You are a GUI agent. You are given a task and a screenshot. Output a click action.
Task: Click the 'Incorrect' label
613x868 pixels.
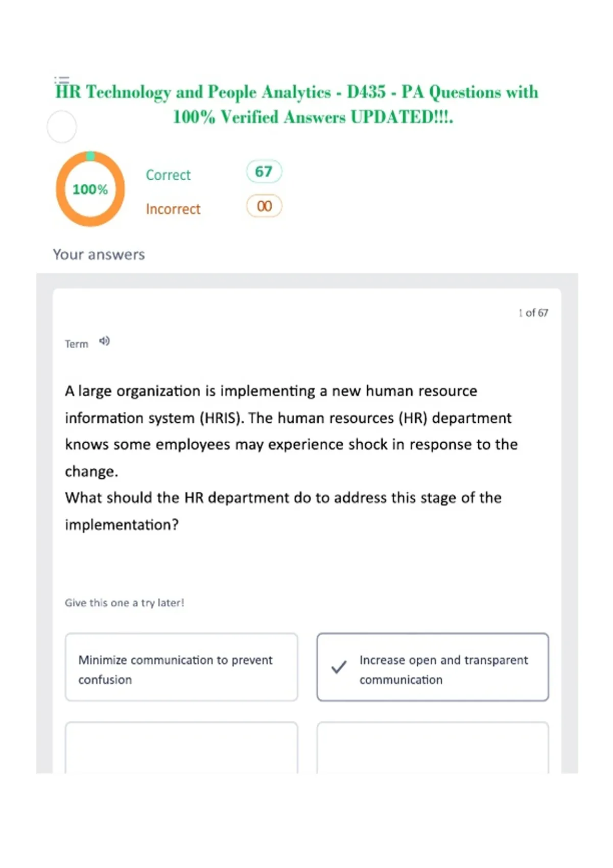173,209
